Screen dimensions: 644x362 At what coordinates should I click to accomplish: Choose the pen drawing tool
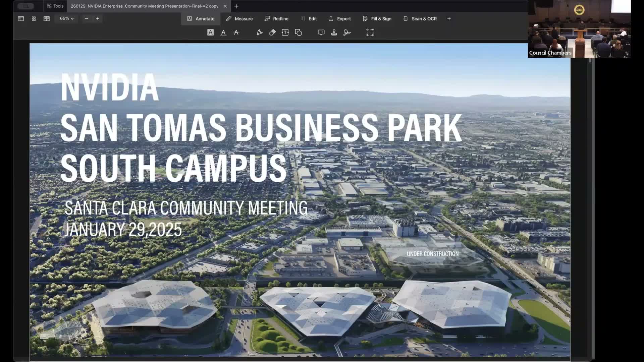tap(259, 33)
